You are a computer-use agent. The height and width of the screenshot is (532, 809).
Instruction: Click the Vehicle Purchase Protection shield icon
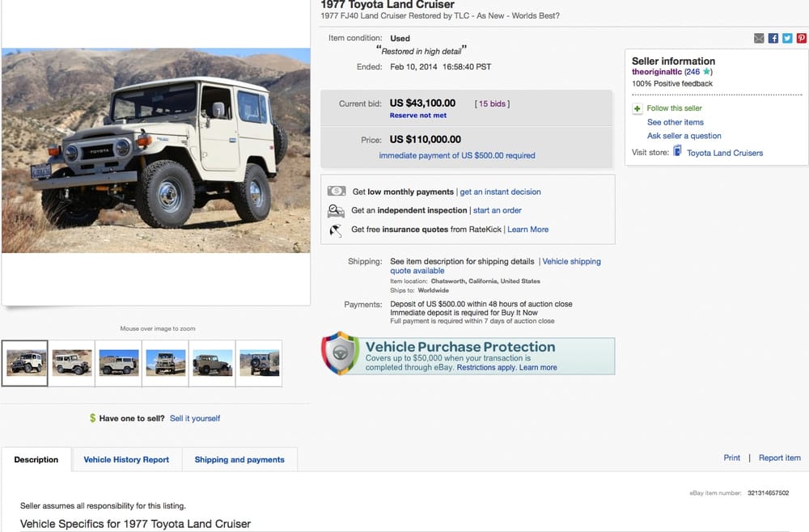340,353
